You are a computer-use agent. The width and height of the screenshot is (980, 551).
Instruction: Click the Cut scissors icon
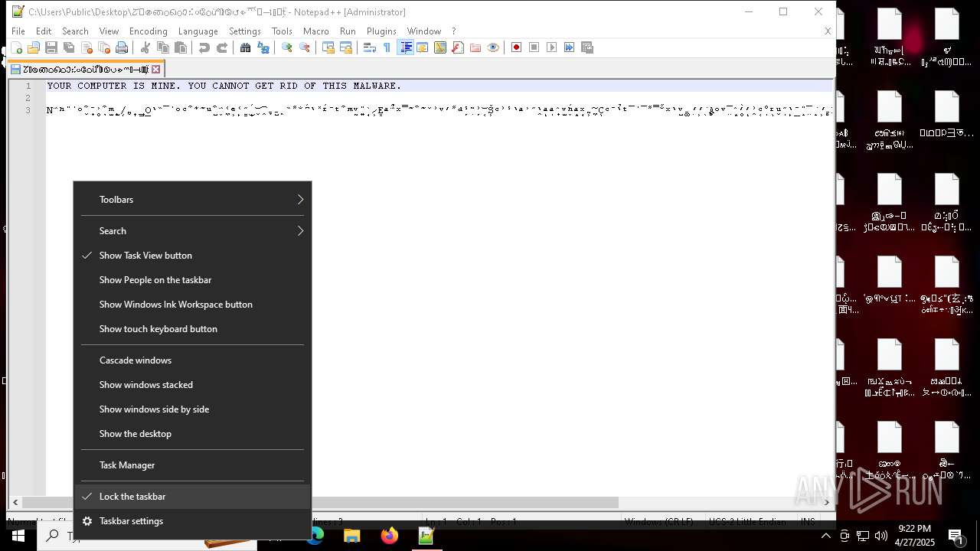pyautogui.click(x=145, y=47)
